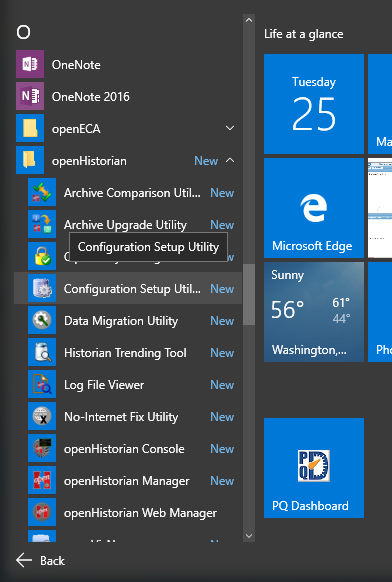
Task: Select No-Internet Fix Utility label
Action: [x=121, y=417]
